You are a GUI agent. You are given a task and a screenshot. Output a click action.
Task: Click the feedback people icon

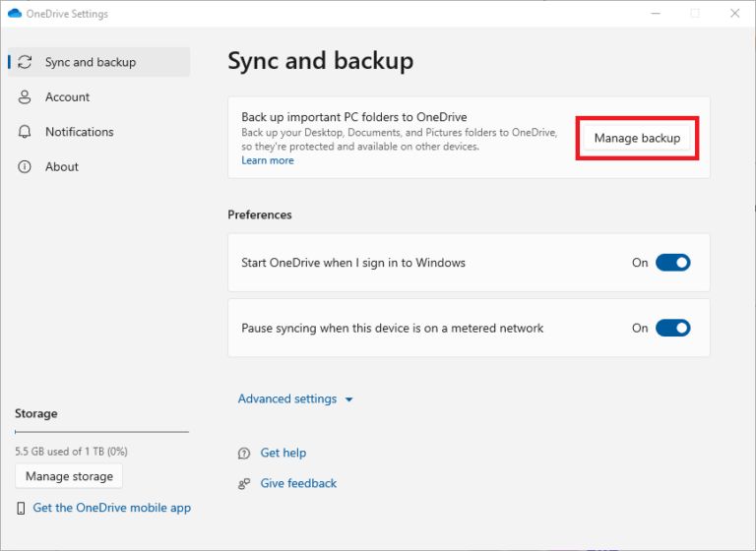pyautogui.click(x=244, y=483)
